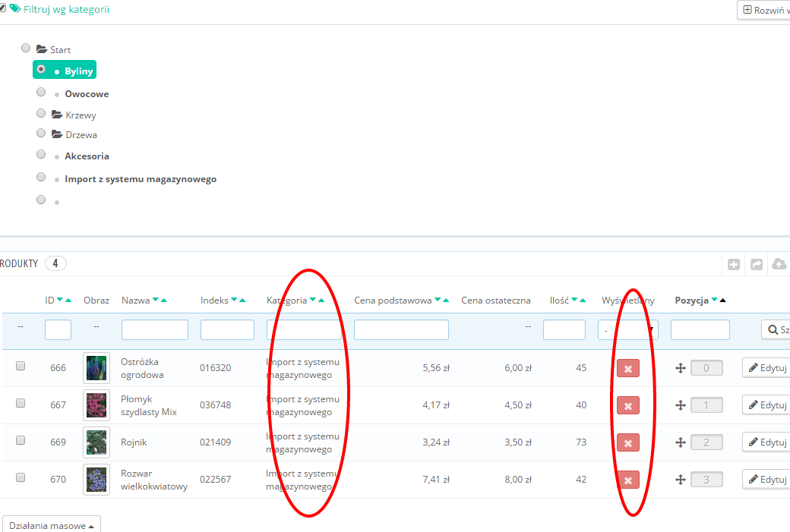Enable display status for Rozwar wielkokwiatowy
Image resolution: width=790 pixels, height=532 pixels.
coord(627,480)
